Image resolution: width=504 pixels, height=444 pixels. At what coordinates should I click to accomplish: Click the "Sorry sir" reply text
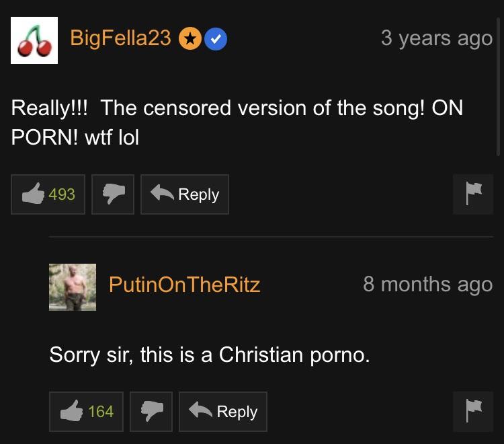(x=209, y=354)
